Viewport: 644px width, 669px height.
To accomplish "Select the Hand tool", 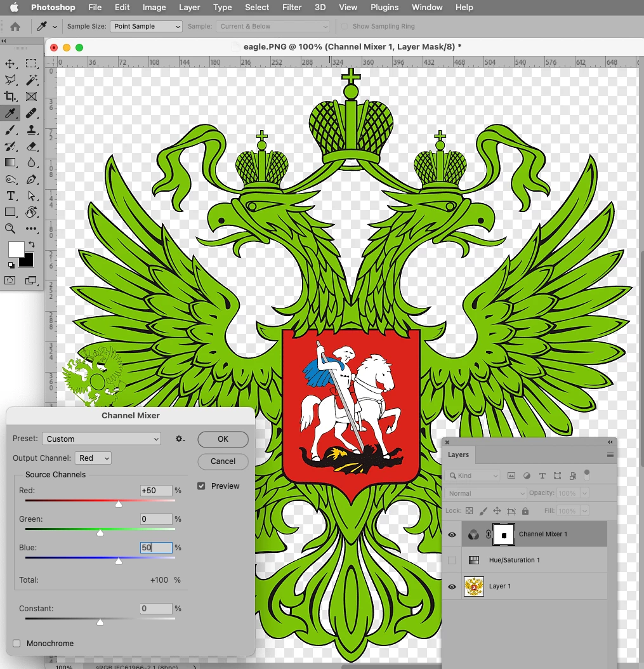I will (31, 212).
